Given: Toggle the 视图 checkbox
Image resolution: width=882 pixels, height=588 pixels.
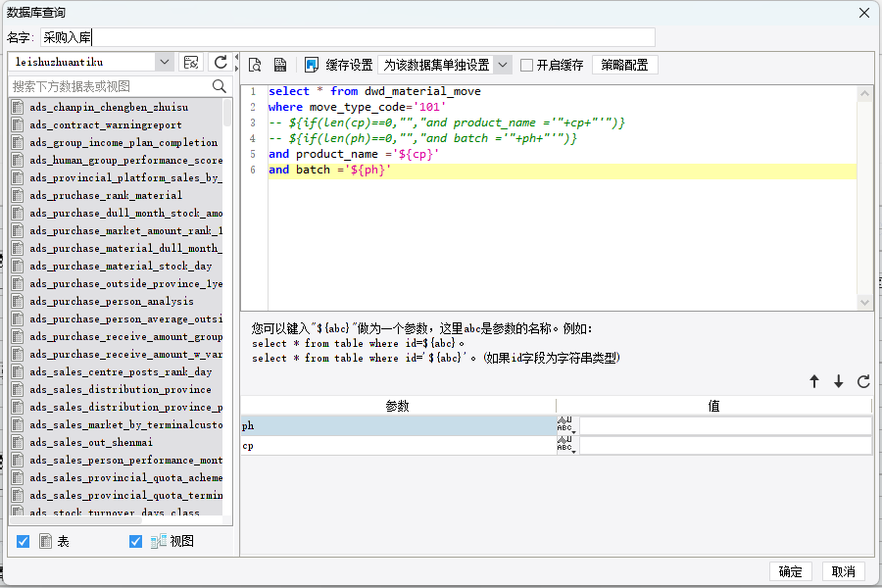Looking at the screenshot, I should [x=135, y=541].
